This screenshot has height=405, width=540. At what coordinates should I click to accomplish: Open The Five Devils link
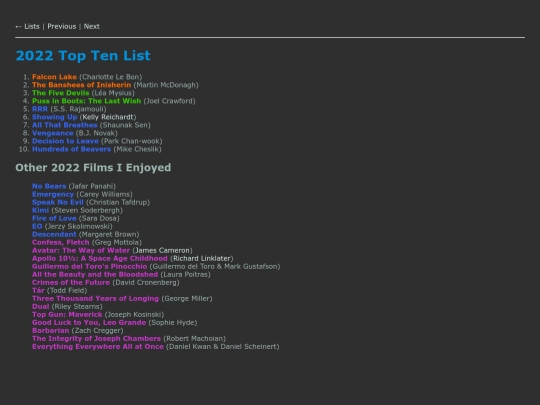click(61, 93)
